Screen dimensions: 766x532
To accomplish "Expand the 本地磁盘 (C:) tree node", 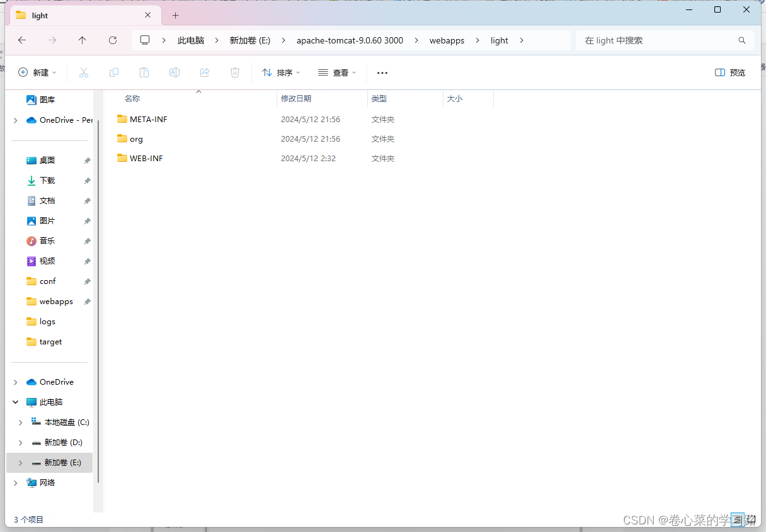I will [21, 422].
